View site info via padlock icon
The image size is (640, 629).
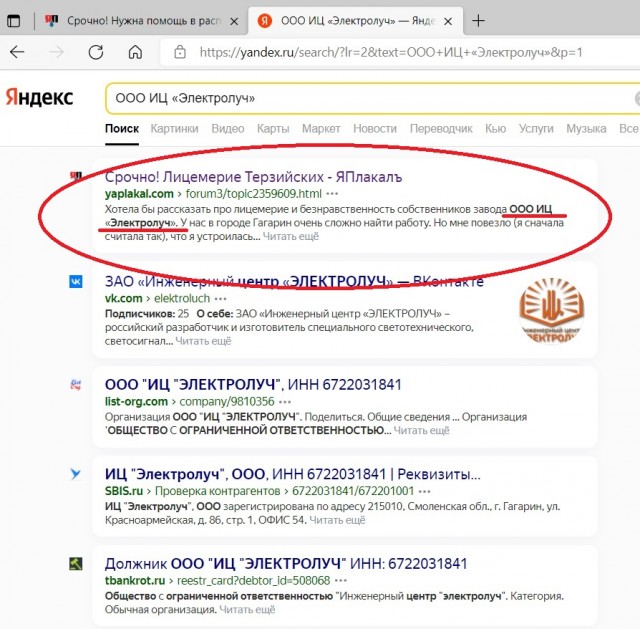coord(180,52)
